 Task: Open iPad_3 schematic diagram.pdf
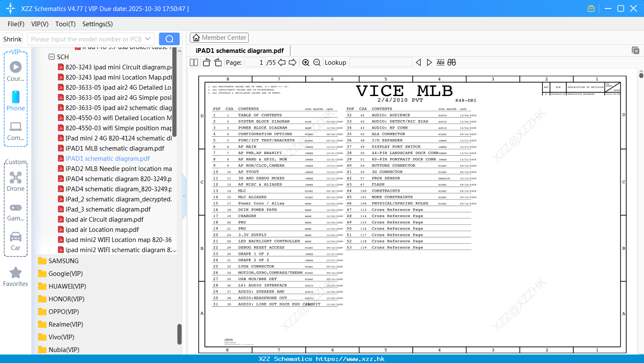104,209
